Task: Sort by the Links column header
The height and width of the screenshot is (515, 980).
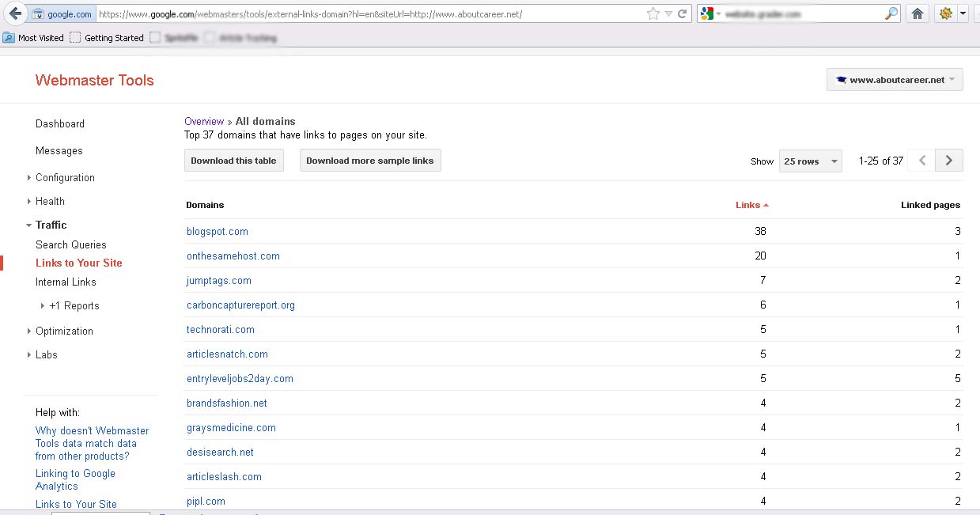Action: (x=751, y=205)
